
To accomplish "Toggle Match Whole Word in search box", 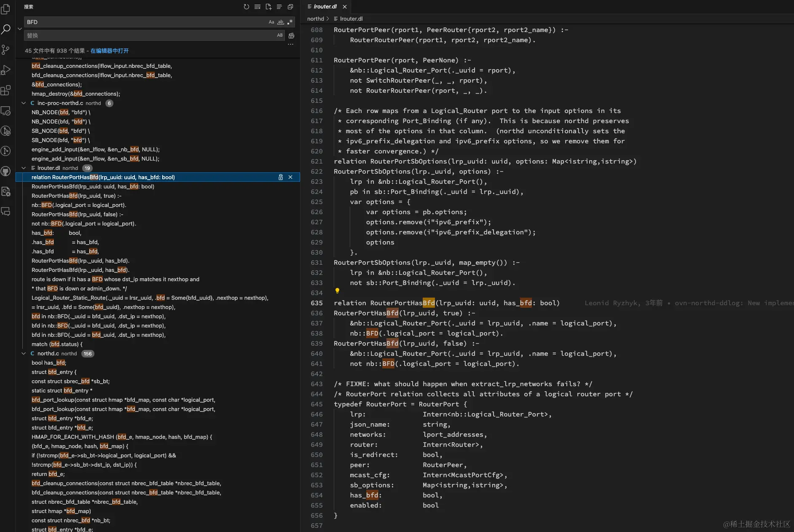I will tap(281, 22).
